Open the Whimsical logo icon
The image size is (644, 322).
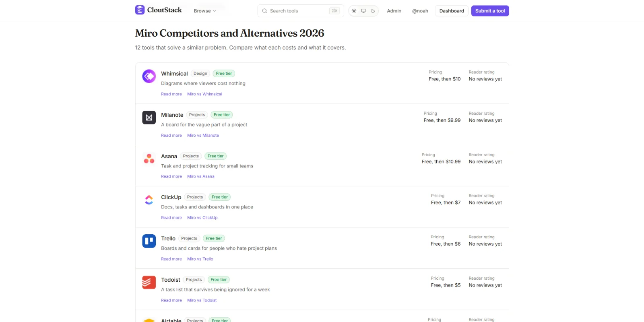click(x=149, y=76)
